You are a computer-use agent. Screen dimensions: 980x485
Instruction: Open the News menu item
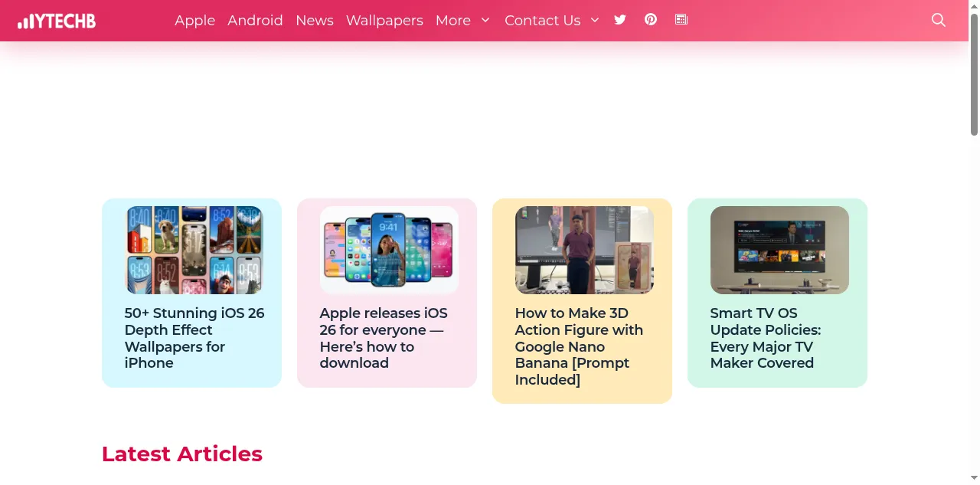tap(315, 21)
